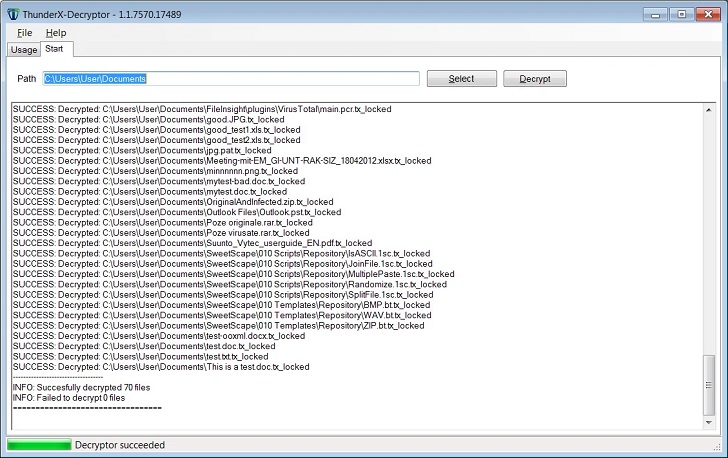
Task: Click the Select button
Action: click(462, 79)
